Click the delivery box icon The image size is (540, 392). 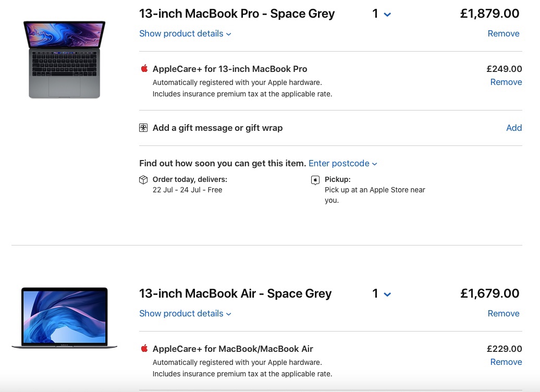click(x=143, y=180)
